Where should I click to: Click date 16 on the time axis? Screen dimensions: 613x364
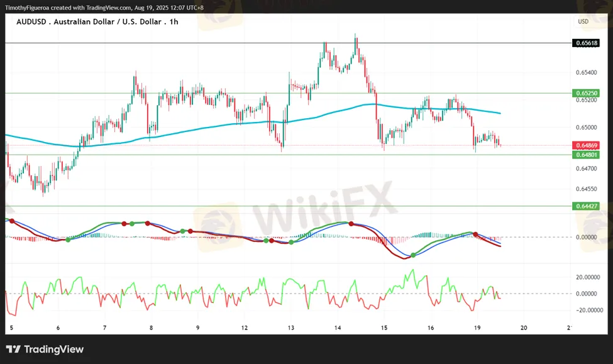click(x=431, y=328)
